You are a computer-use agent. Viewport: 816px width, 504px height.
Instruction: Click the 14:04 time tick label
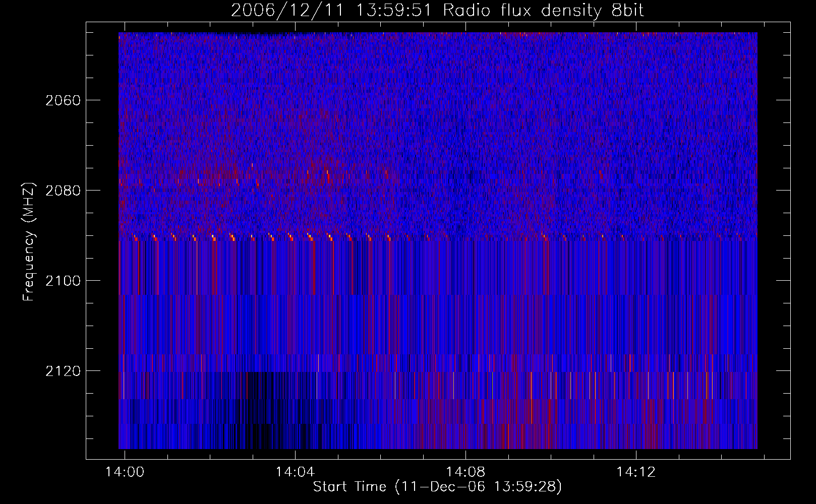(295, 472)
